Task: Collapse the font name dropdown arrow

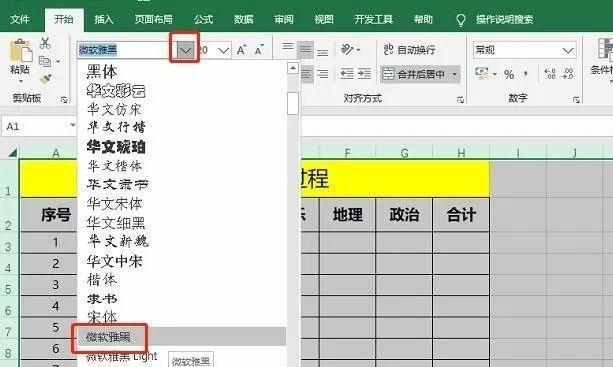Action: coord(186,50)
